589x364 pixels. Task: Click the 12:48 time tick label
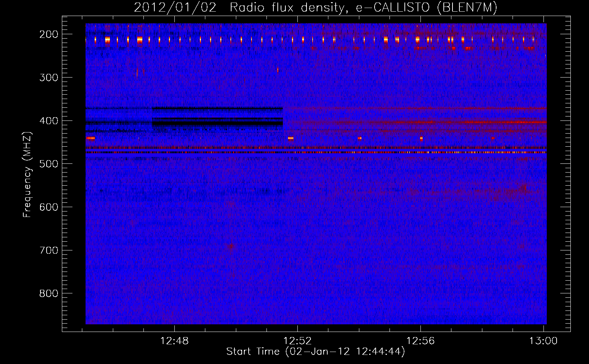[174, 341]
